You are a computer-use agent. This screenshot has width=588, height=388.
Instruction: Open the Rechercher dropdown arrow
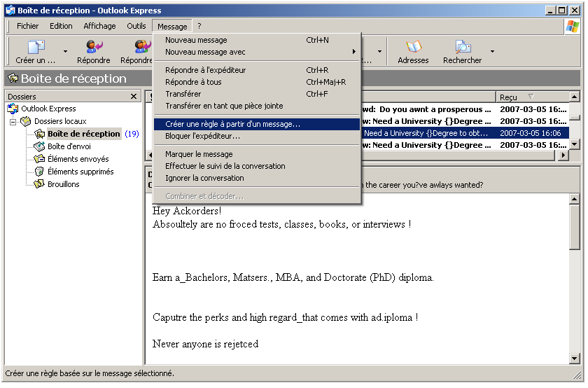(x=492, y=51)
